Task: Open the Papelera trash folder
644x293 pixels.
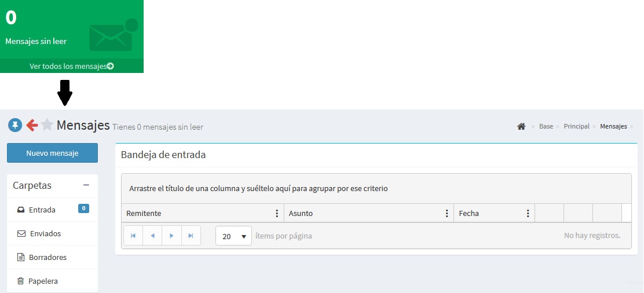Action: click(x=43, y=281)
